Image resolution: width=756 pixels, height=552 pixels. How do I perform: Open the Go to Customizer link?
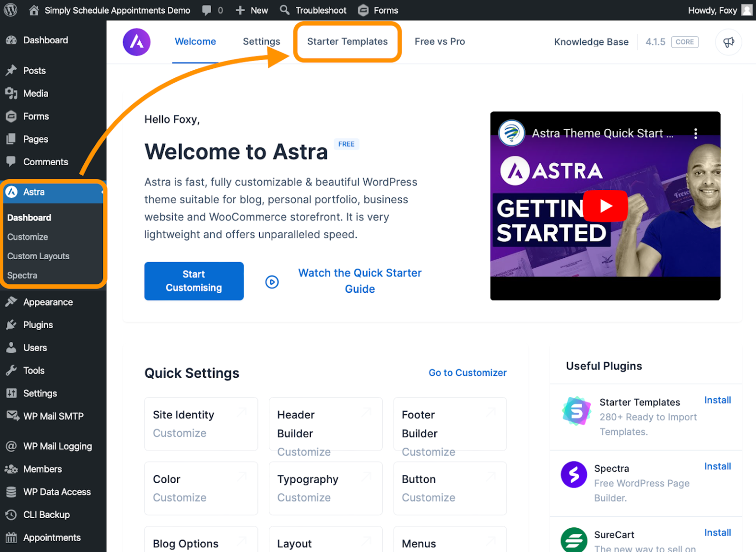tap(467, 373)
